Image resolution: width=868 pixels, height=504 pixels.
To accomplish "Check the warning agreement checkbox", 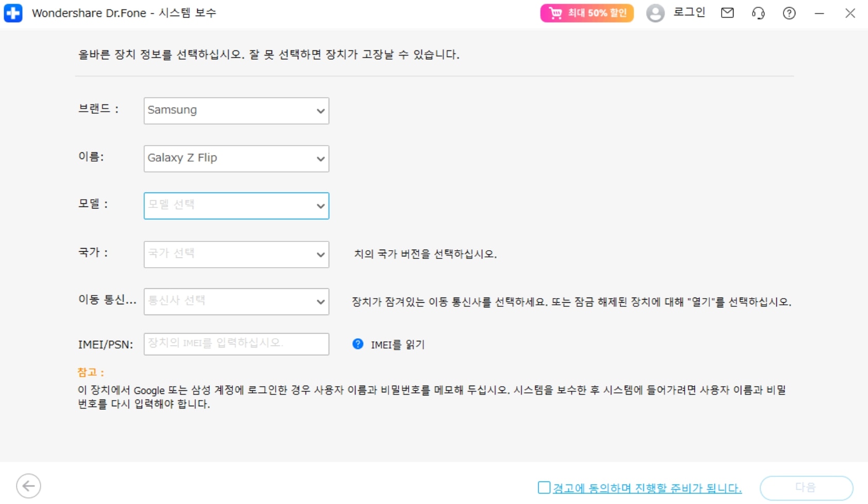I will coord(544,487).
